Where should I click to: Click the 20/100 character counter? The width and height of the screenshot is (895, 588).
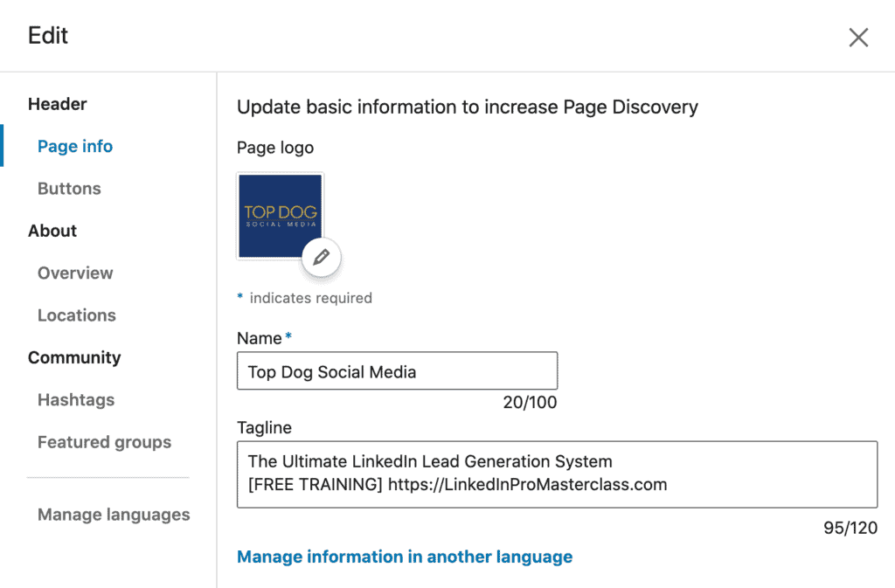(x=530, y=402)
